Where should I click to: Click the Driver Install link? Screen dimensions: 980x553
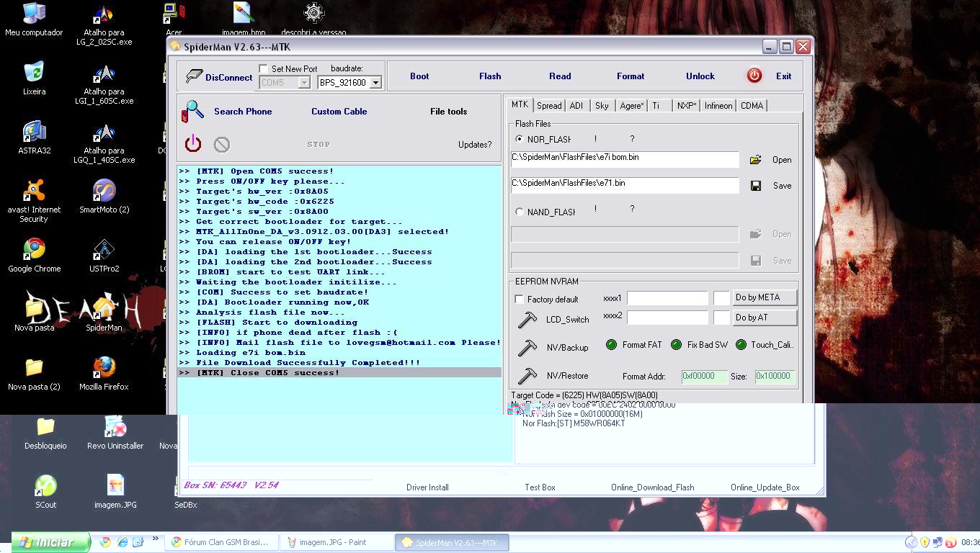[x=427, y=487]
